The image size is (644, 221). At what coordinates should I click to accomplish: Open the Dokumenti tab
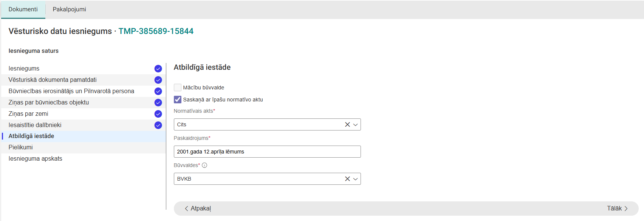coord(23,9)
